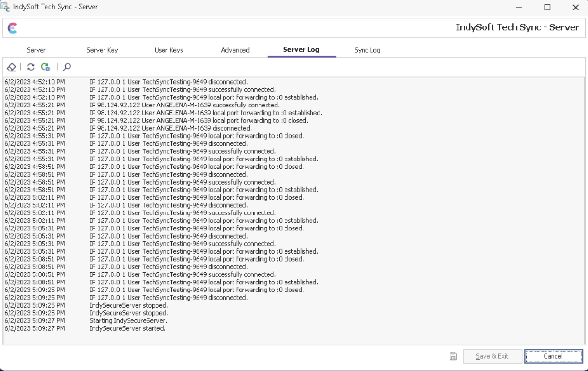This screenshot has width=588, height=371.
Task: Select the ANGELENA-M-1639 successfully connected entry
Action: click(184, 105)
